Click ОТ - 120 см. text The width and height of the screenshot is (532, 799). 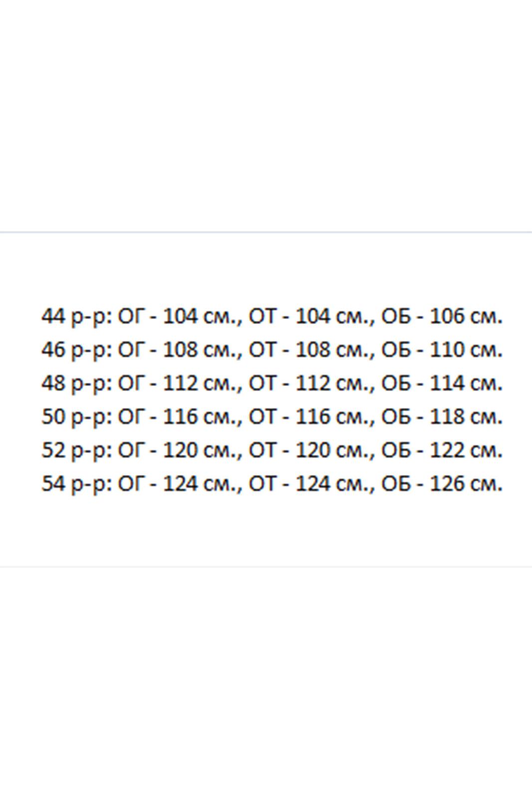coord(310,450)
